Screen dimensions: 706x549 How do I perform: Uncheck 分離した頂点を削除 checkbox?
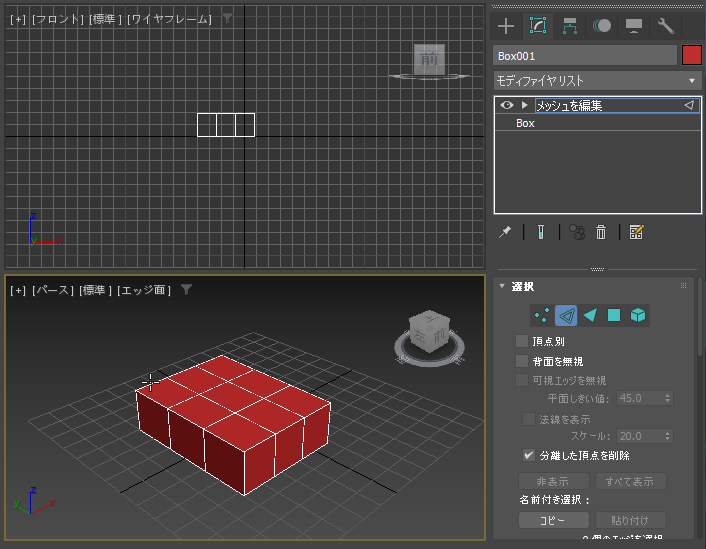[x=529, y=455]
